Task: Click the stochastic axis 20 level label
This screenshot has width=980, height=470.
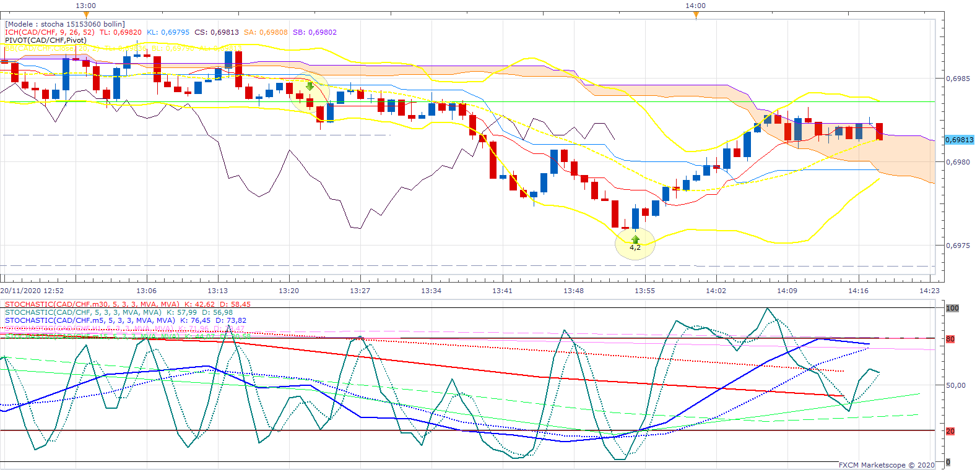Action: [x=950, y=431]
